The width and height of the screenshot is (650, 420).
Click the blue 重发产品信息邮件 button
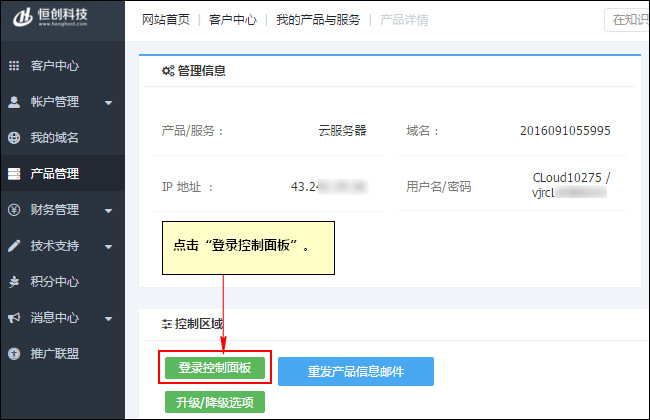356,371
